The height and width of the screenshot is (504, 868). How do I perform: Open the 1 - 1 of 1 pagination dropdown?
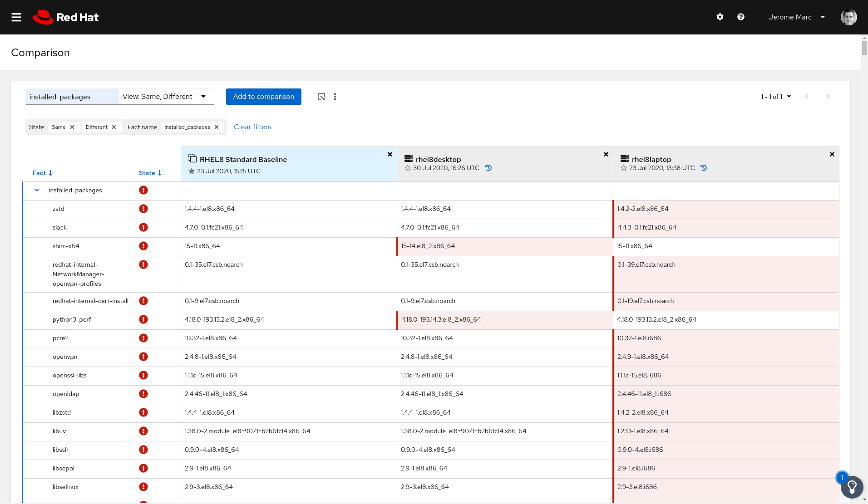[776, 97]
